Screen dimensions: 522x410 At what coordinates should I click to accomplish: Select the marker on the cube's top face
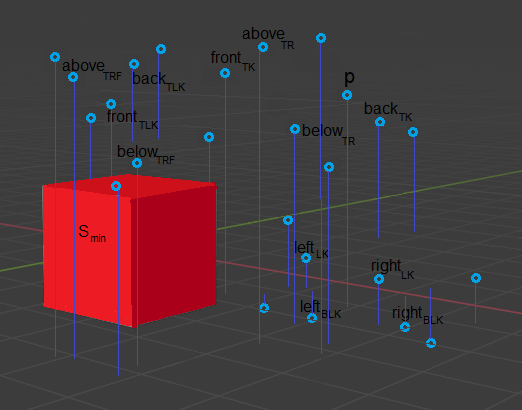[116, 186]
